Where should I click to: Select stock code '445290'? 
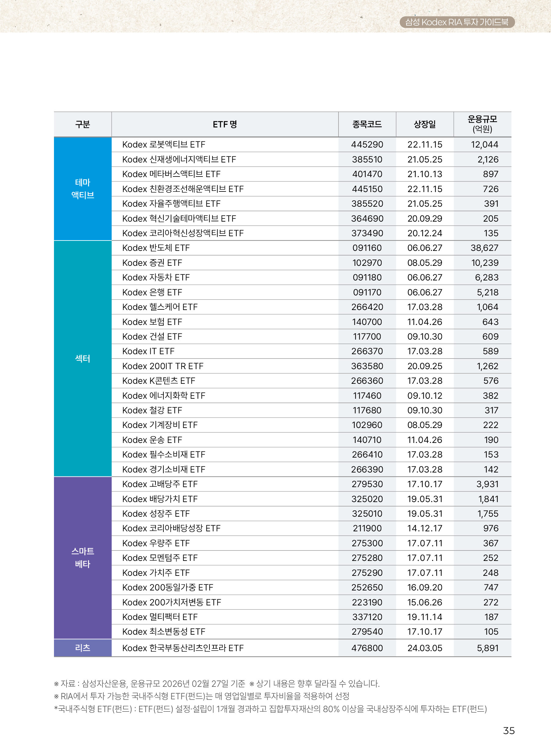tap(367, 145)
